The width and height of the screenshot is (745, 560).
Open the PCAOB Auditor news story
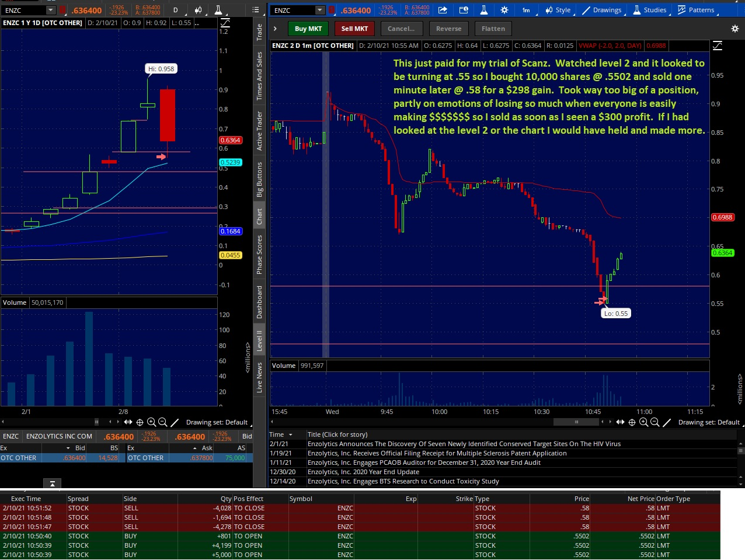coord(424,462)
